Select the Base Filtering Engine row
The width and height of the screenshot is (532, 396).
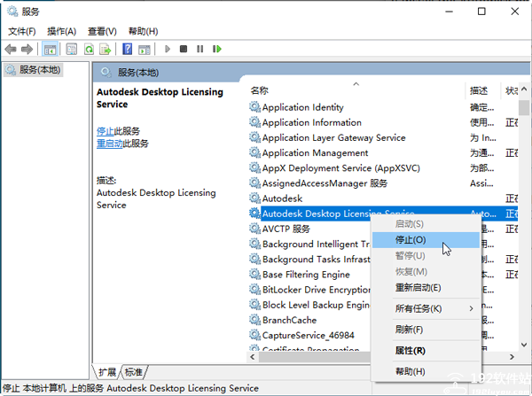coord(309,275)
